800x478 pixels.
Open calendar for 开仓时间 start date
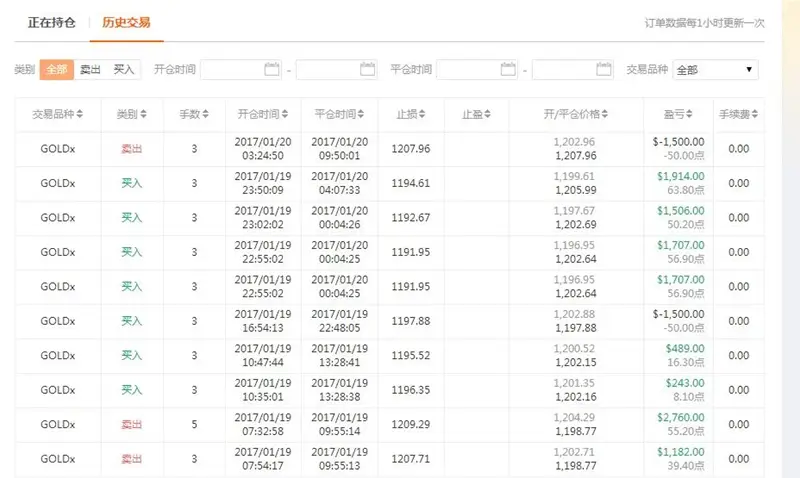[272, 69]
